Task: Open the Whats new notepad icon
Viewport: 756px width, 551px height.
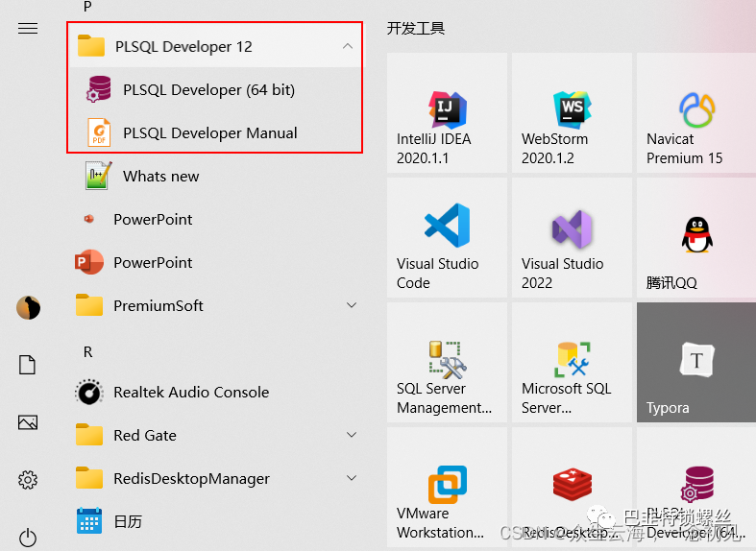Action: [99, 176]
